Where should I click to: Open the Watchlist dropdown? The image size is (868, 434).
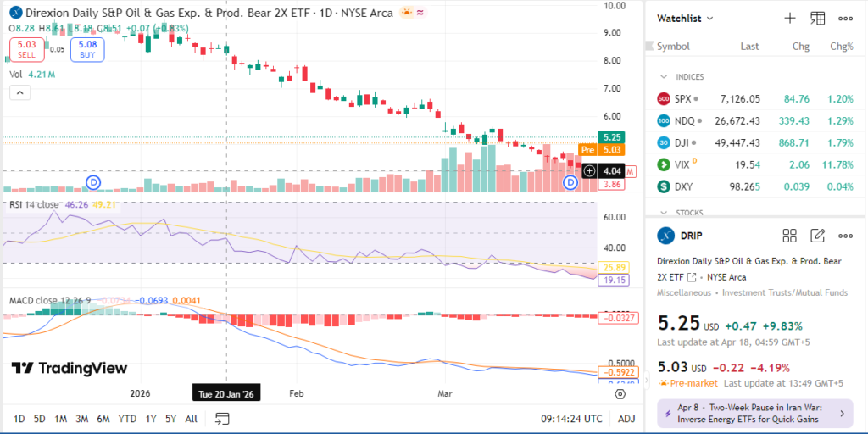pyautogui.click(x=686, y=18)
